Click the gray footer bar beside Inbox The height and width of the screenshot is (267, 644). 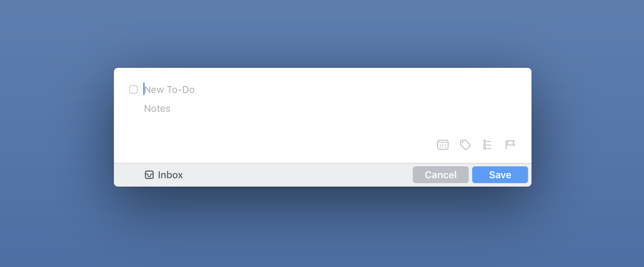pos(297,175)
